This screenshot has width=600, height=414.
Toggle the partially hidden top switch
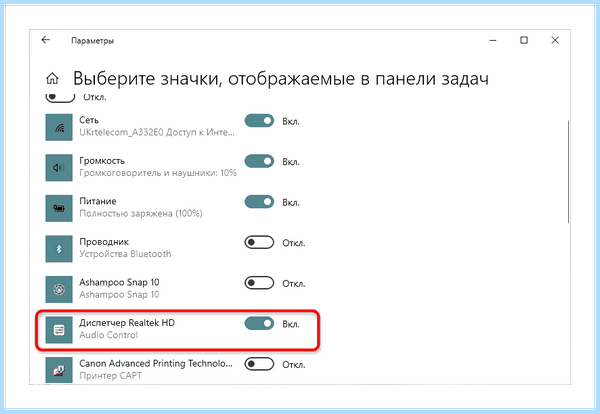[60, 98]
